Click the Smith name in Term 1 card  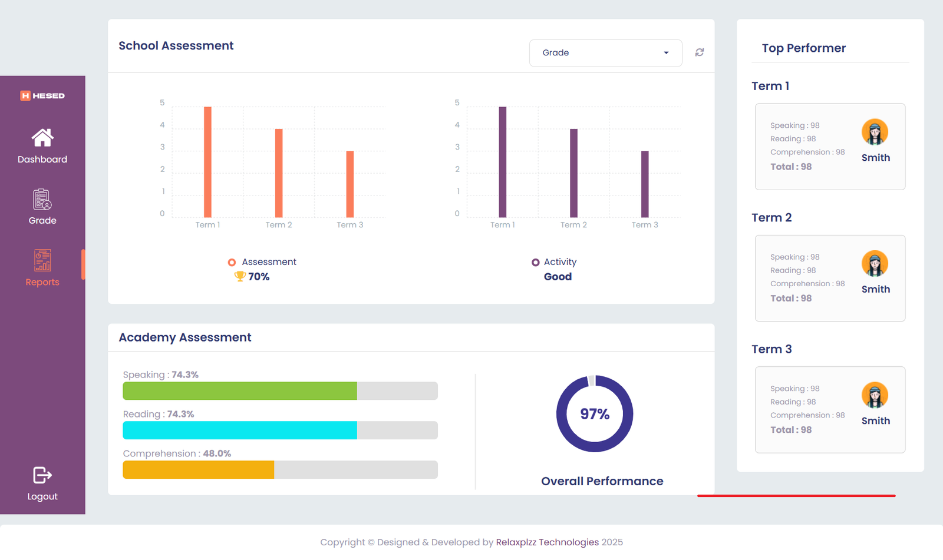point(876,158)
